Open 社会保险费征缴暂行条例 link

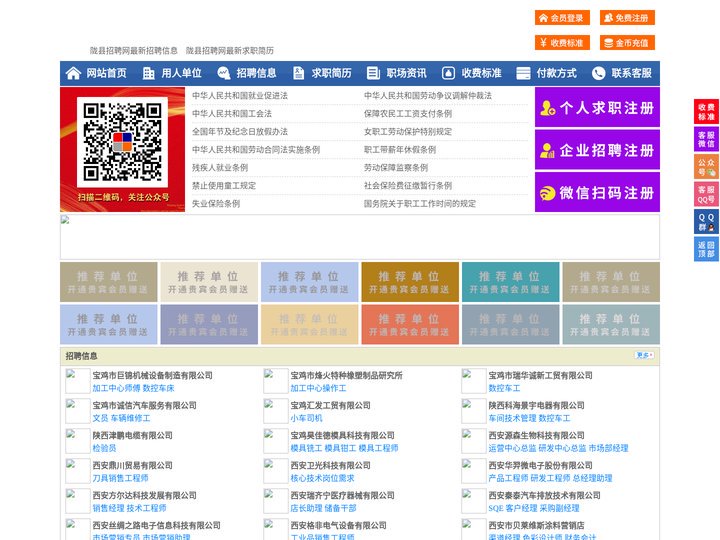pos(408,186)
